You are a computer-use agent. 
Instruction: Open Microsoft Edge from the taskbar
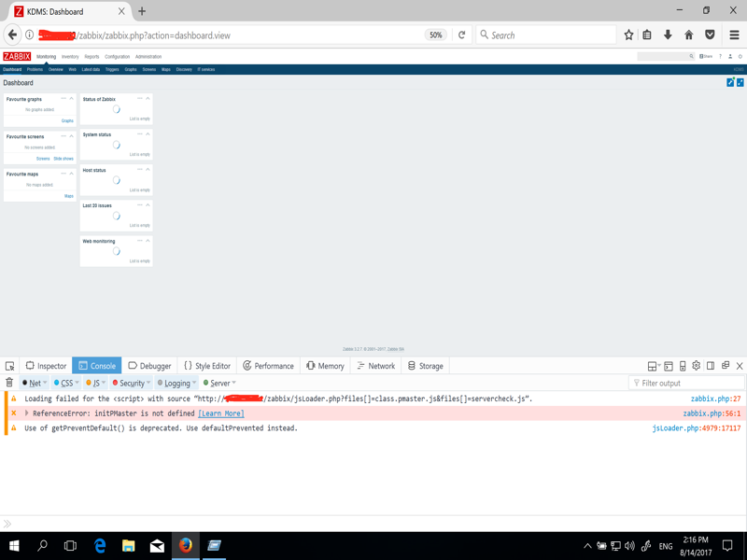(100, 546)
